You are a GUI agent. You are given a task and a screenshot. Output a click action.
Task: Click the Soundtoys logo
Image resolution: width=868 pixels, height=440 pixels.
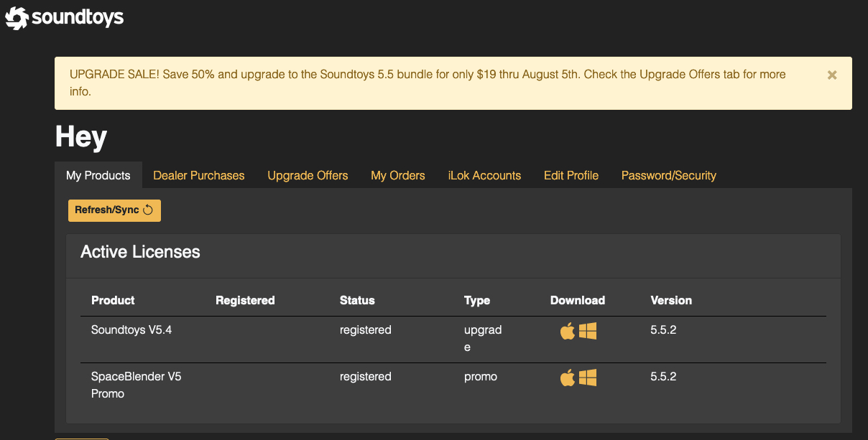(65, 17)
